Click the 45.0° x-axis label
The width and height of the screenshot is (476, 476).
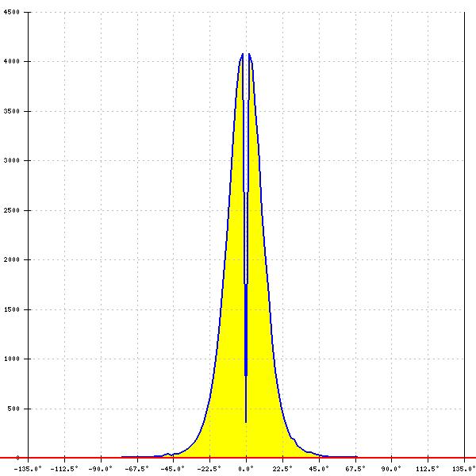tap(319, 469)
